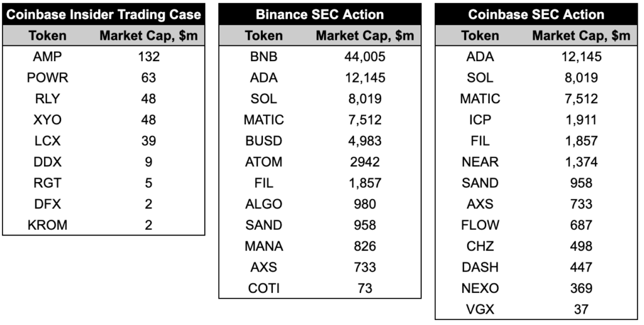Viewport: 644px width, 325px height.
Task: Click the AMP market cap value 132
Action: 148,56
